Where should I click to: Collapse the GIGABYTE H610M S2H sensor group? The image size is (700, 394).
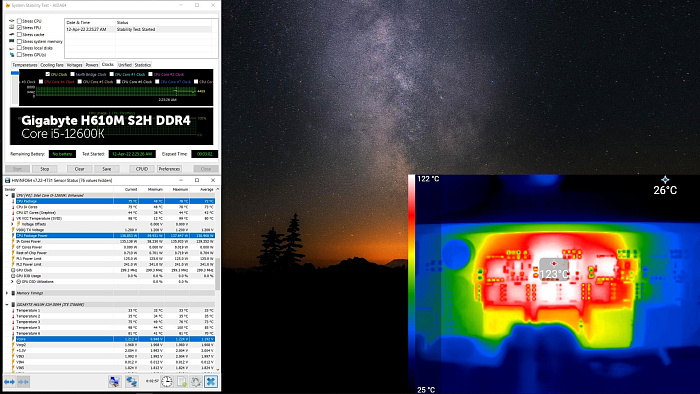(x=7, y=305)
